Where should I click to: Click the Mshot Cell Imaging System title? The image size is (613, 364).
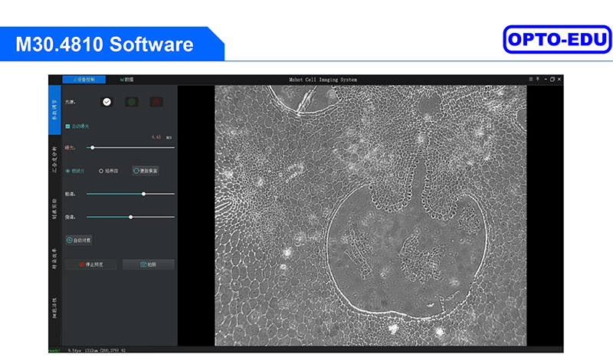[x=323, y=80]
